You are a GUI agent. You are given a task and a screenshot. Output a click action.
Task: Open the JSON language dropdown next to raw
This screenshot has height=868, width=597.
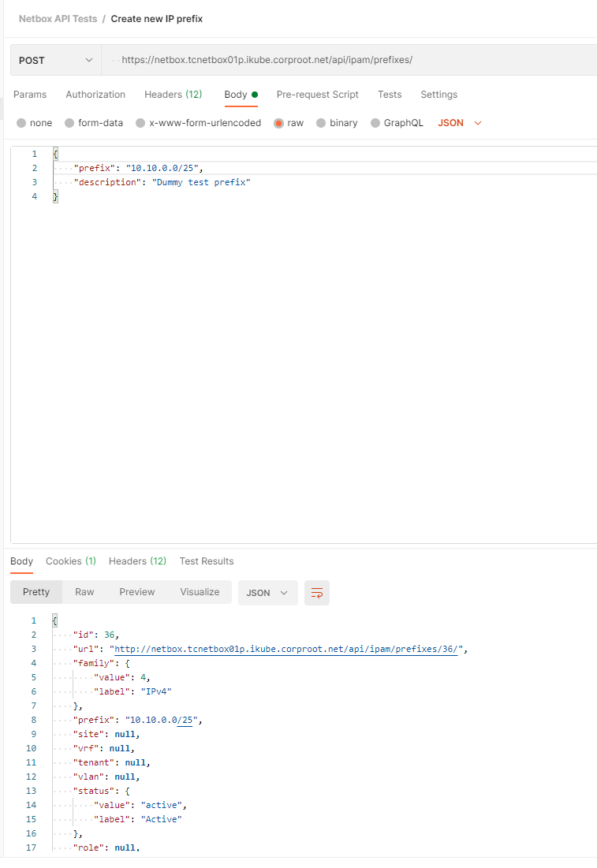(460, 123)
